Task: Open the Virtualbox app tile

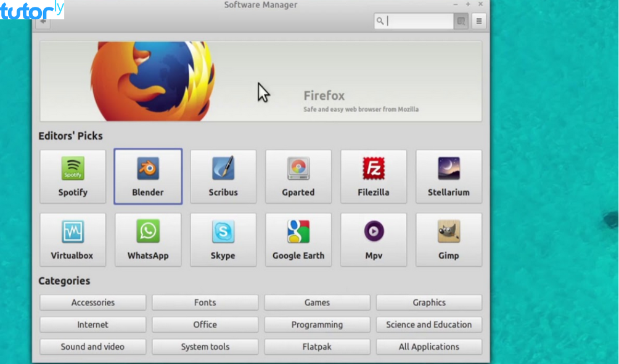Action: (73, 240)
